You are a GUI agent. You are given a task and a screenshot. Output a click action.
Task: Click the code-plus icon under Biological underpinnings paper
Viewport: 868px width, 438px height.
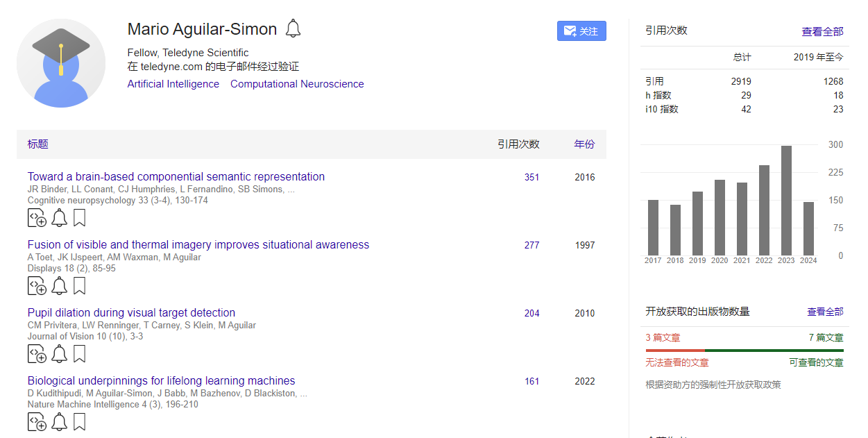pos(37,422)
